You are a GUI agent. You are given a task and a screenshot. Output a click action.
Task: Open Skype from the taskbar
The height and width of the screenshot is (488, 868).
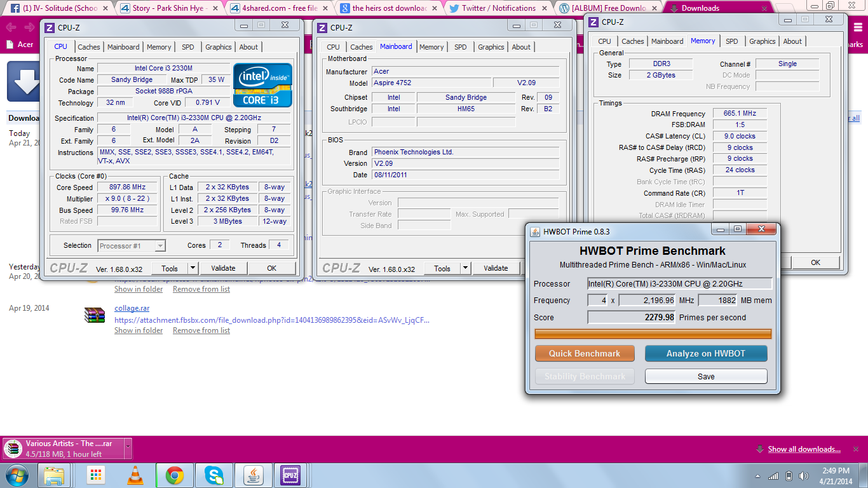(214, 475)
